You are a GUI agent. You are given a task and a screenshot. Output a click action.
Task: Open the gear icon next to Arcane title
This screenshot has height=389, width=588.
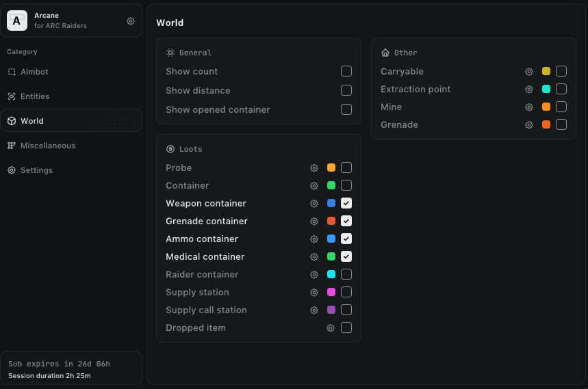(x=131, y=21)
